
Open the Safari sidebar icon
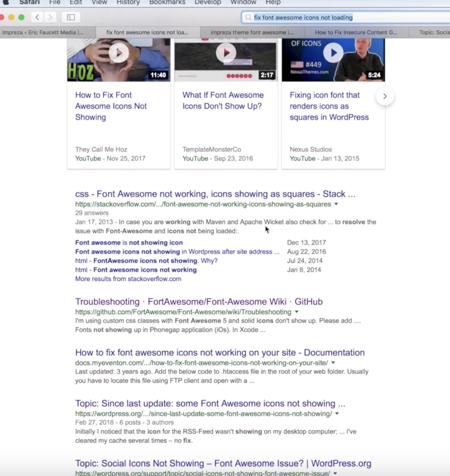[x=71, y=17]
